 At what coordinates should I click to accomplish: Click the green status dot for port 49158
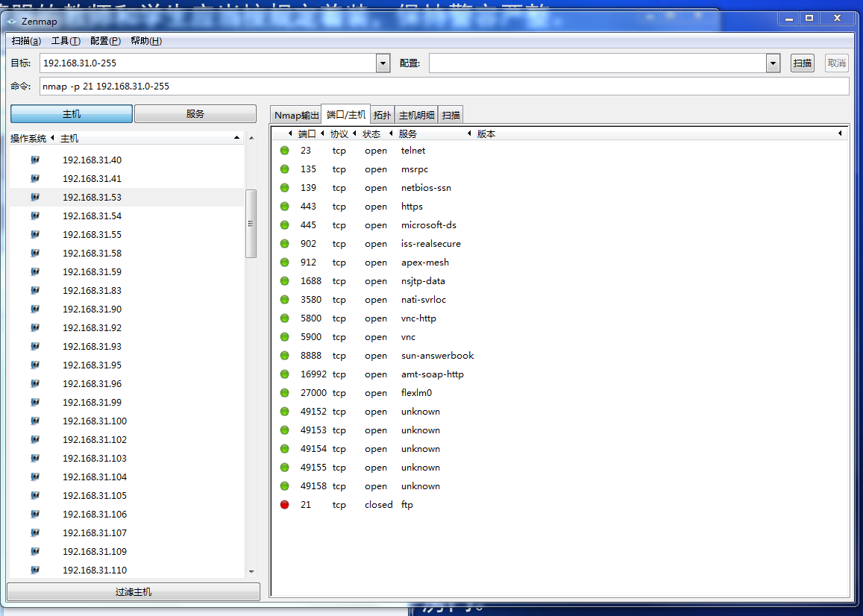click(284, 486)
